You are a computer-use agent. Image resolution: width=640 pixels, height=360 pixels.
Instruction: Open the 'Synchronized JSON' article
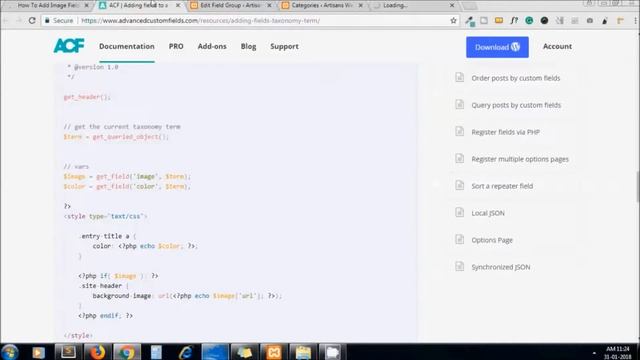pyautogui.click(x=500, y=267)
